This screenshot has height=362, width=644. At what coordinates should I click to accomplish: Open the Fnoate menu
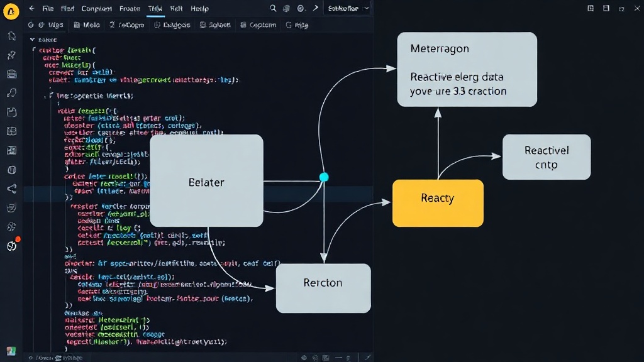pyautogui.click(x=130, y=9)
